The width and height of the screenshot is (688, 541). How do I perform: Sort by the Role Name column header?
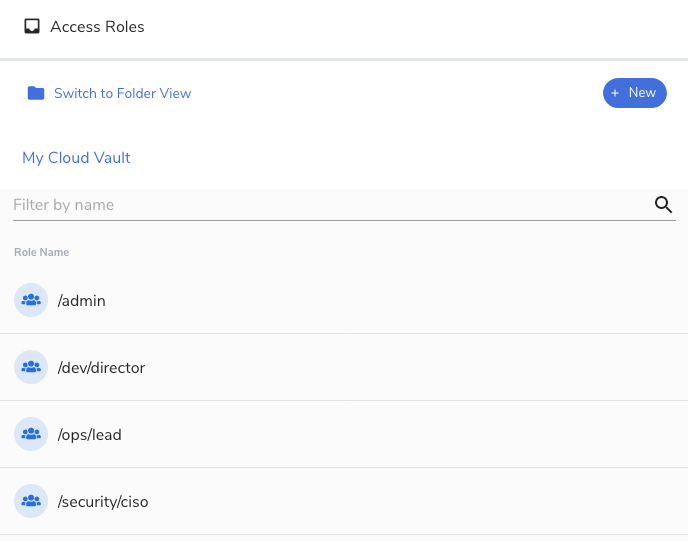(x=42, y=252)
